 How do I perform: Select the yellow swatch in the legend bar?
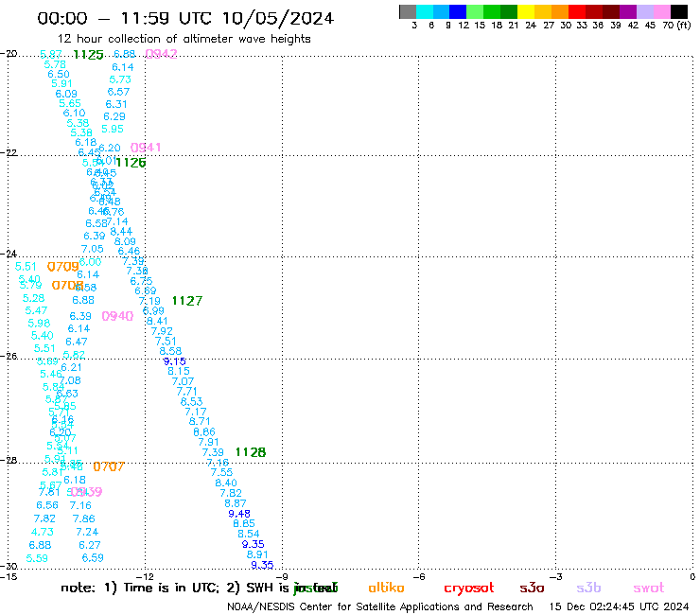coord(526,11)
